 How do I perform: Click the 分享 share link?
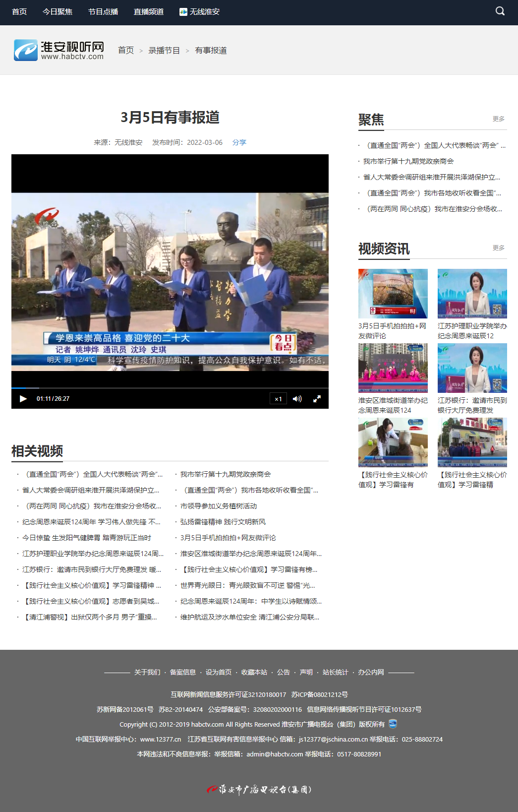tap(239, 142)
